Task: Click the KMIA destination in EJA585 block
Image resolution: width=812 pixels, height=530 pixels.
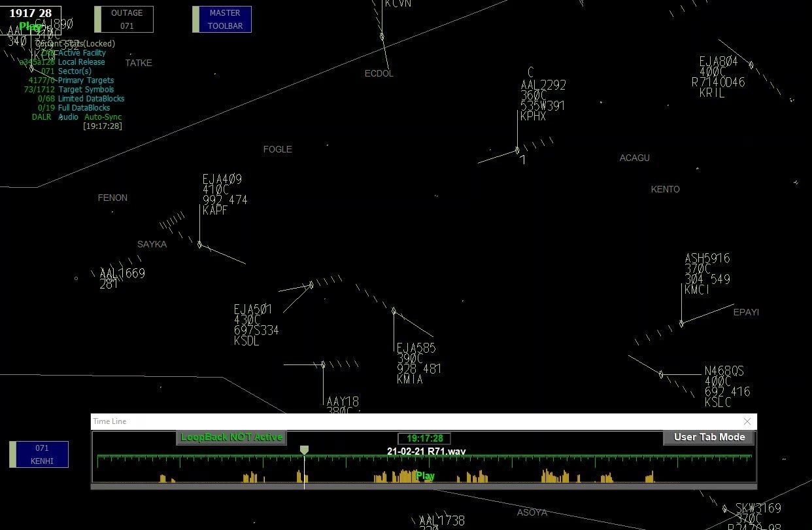Action: click(409, 380)
